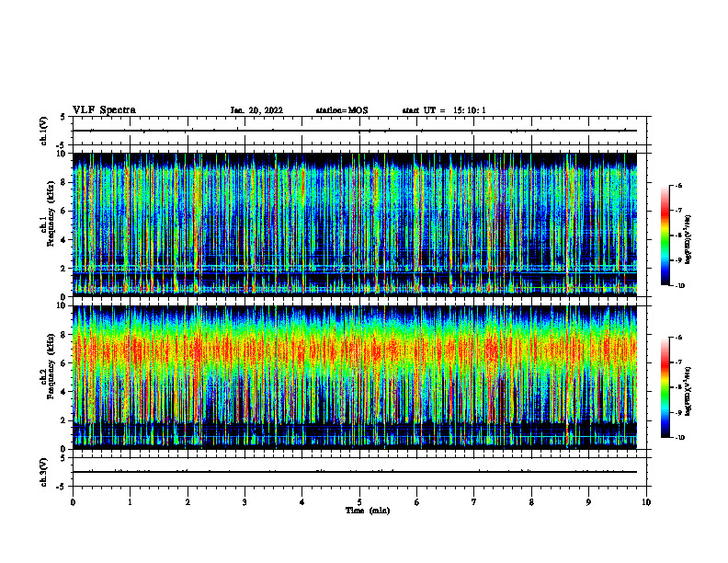Click the ch.2 colorbar unit label
The image size is (728, 563).
tap(688, 391)
